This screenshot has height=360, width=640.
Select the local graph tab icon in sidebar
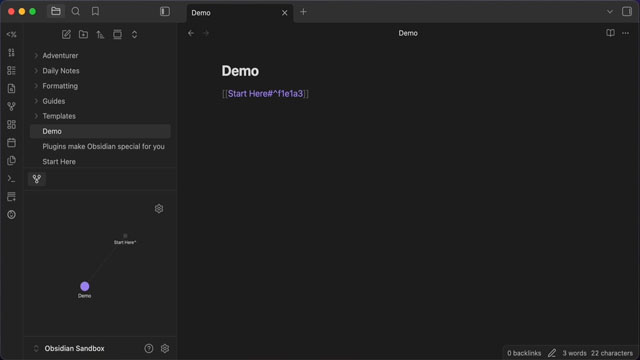coord(37,179)
